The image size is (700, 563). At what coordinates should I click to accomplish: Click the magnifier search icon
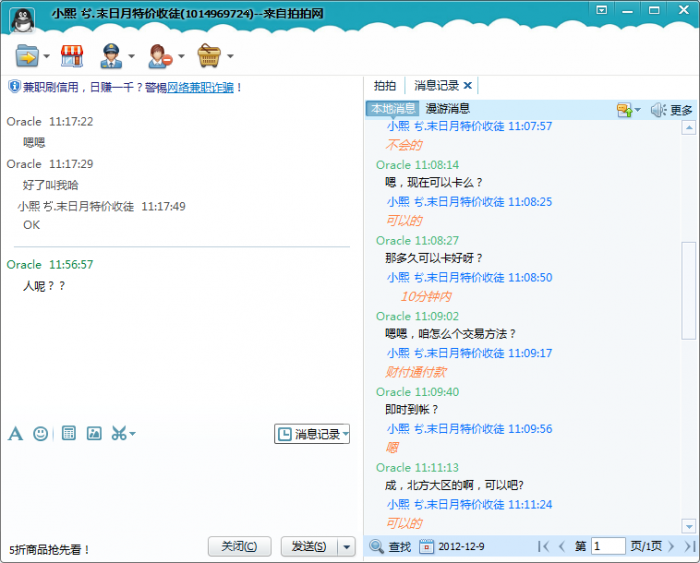click(x=376, y=546)
